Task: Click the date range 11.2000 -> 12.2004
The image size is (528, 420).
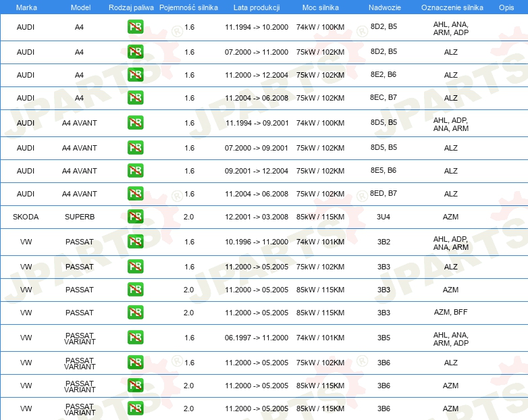Action: click(x=257, y=75)
